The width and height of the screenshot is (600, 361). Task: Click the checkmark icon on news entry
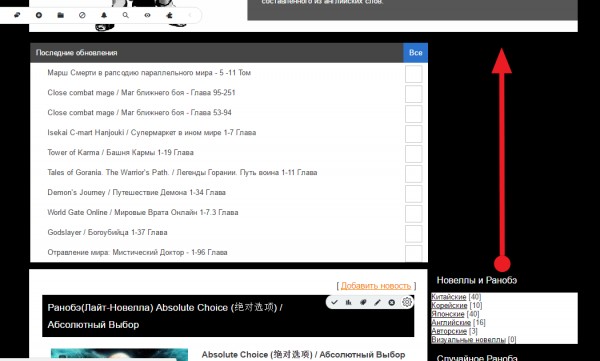point(334,302)
